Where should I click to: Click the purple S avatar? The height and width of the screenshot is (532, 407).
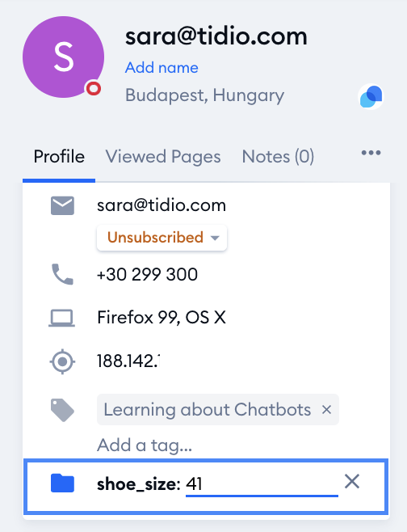coord(63,57)
